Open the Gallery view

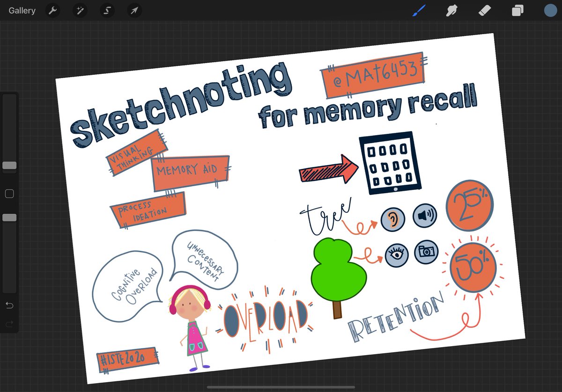click(x=22, y=10)
